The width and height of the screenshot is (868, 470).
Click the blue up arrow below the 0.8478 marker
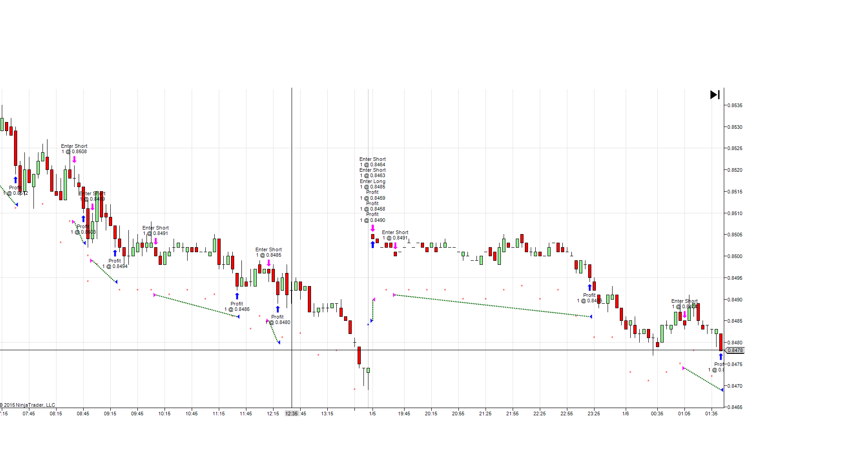[x=721, y=357]
